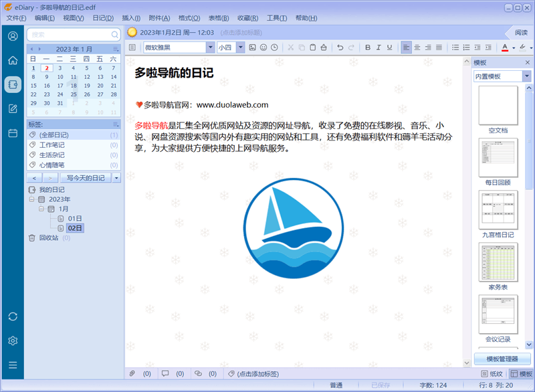
Task: Click the sync sidebar icon
Action: click(13, 316)
